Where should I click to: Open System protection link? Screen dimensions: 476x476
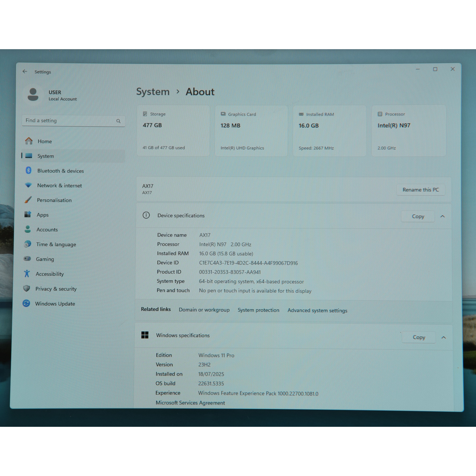[x=258, y=310]
